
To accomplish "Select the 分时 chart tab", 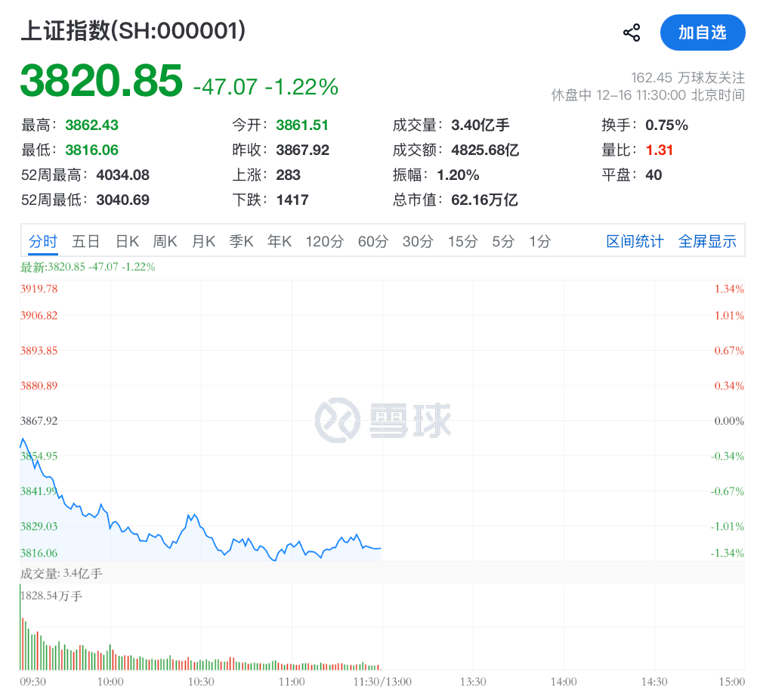I will coord(42,240).
